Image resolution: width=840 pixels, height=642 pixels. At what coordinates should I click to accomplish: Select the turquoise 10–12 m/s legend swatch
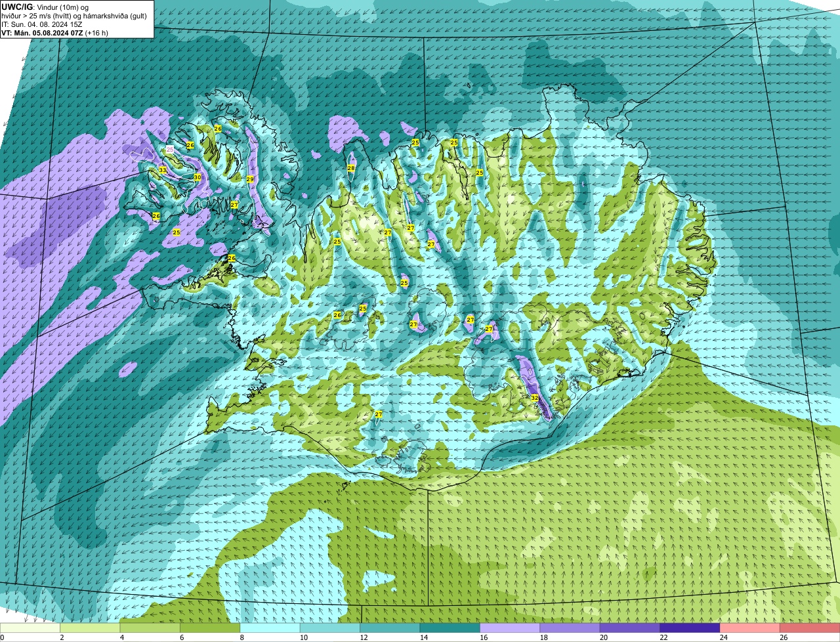[330, 628]
